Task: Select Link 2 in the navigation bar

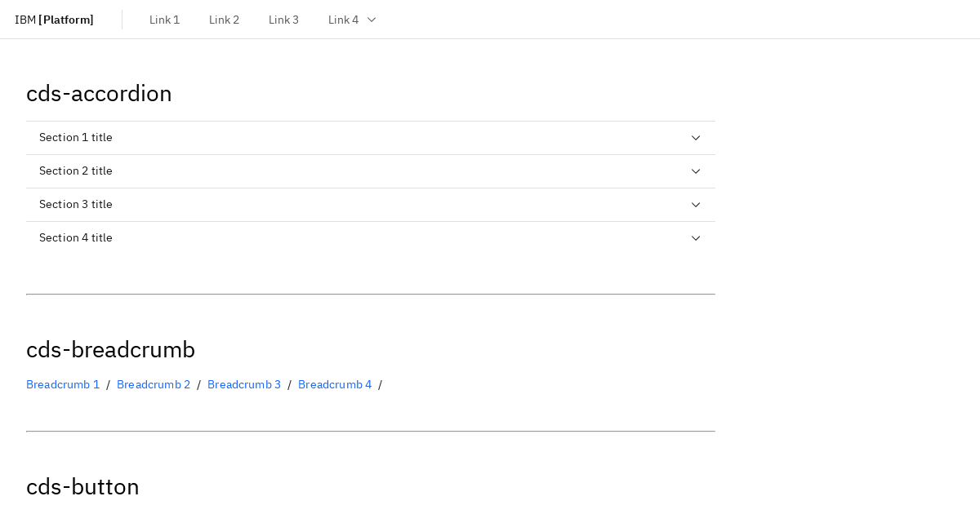Action: [x=224, y=19]
